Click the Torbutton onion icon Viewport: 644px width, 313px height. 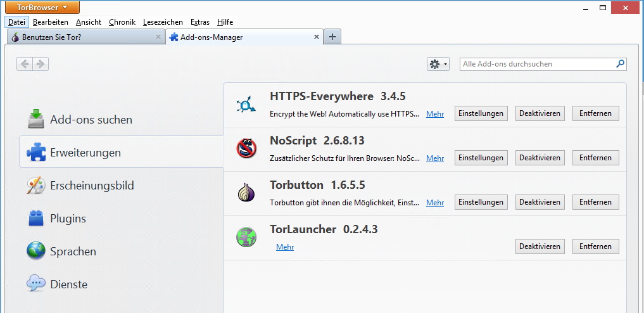(246, 193)
